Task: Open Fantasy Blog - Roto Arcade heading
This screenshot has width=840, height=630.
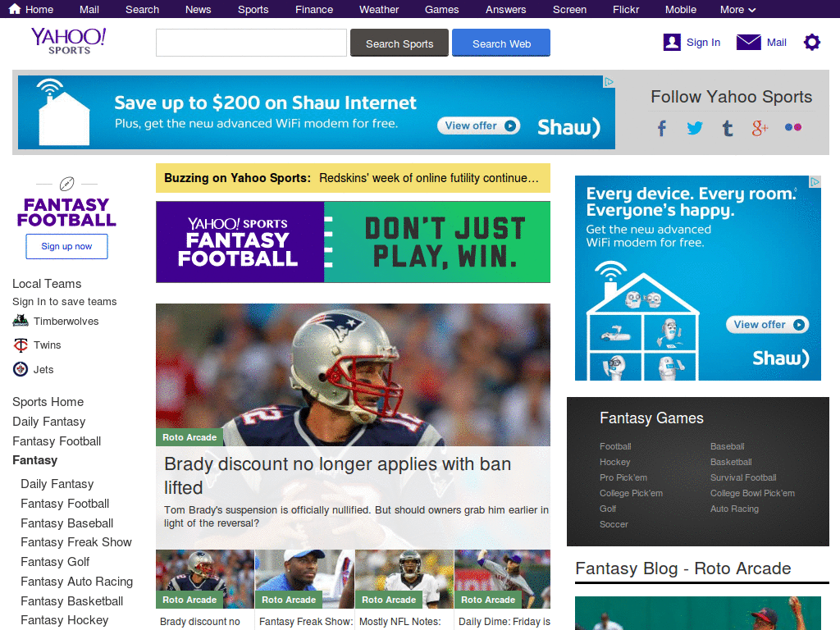Action: (x=683, y=568)
